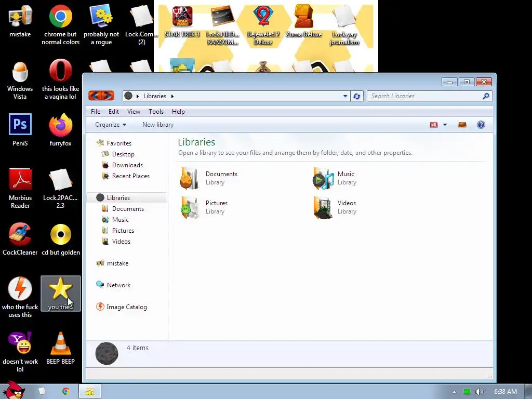Click the Libraries breadcrumb in address bar
Image resolution: width=532 pixels, height=399 pixels.
point(155,96)
